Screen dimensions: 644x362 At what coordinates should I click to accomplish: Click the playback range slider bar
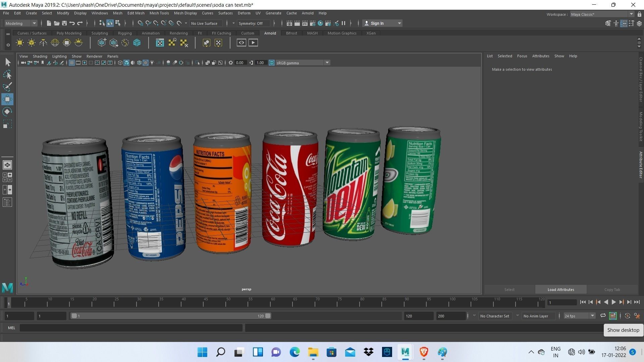171,316
